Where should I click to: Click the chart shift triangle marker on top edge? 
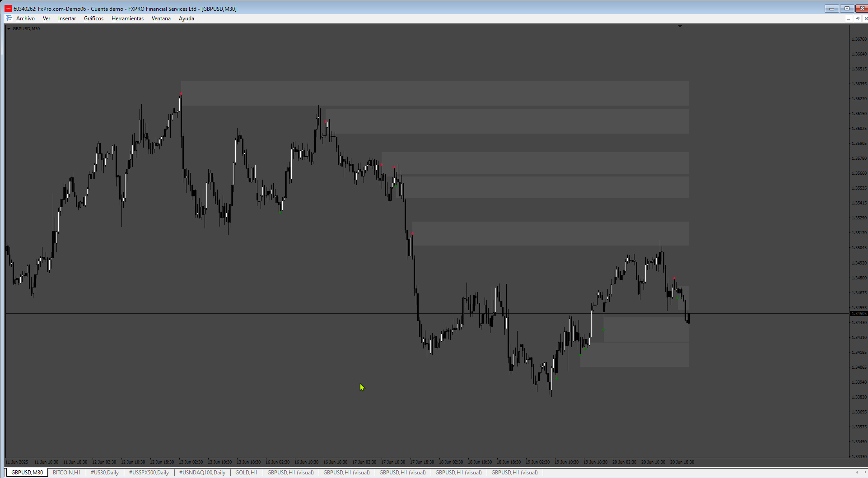click(x=680, y=27)
